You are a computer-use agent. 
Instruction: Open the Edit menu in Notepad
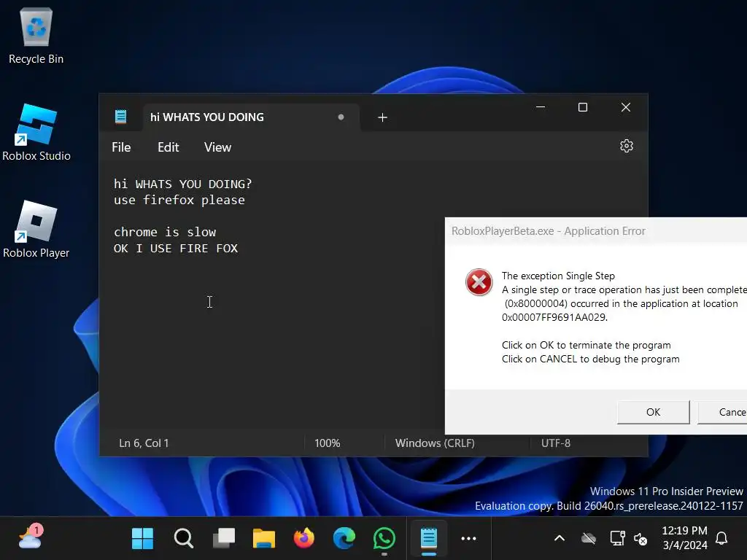click(x=169, y=147)
